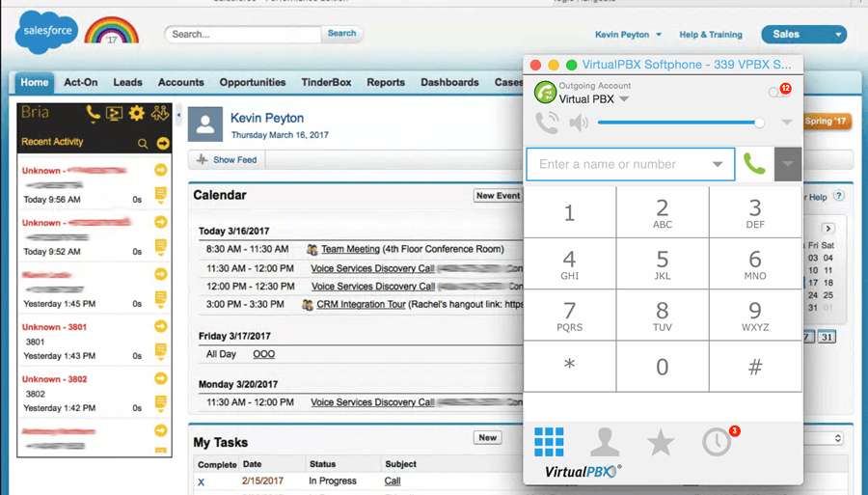This screenshot has width=868, height=495.
Task: Open the TinderBox tab
Action: point(326,83)
